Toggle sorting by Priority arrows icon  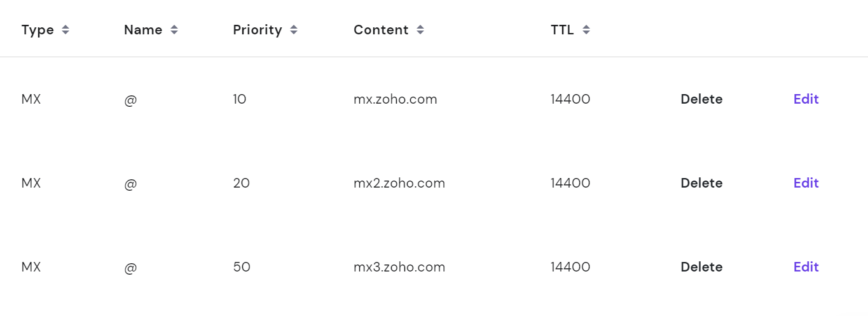(x=293, y=30)
